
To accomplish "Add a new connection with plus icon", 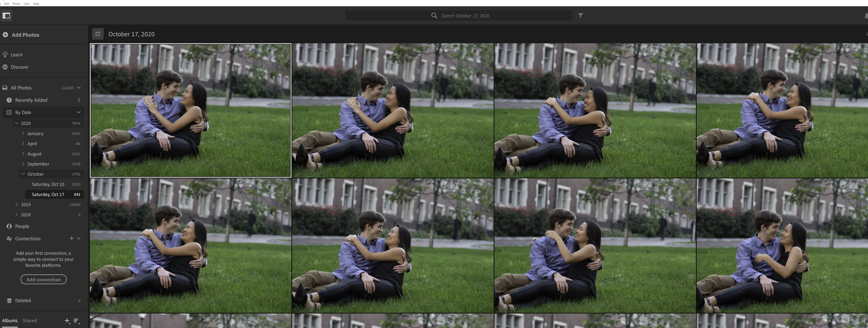I will tap(72, 238).
